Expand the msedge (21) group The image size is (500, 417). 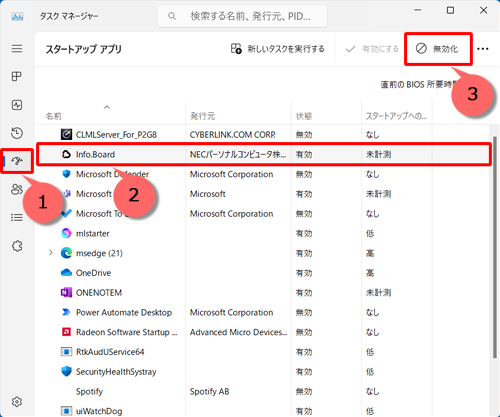click(51, 253)
